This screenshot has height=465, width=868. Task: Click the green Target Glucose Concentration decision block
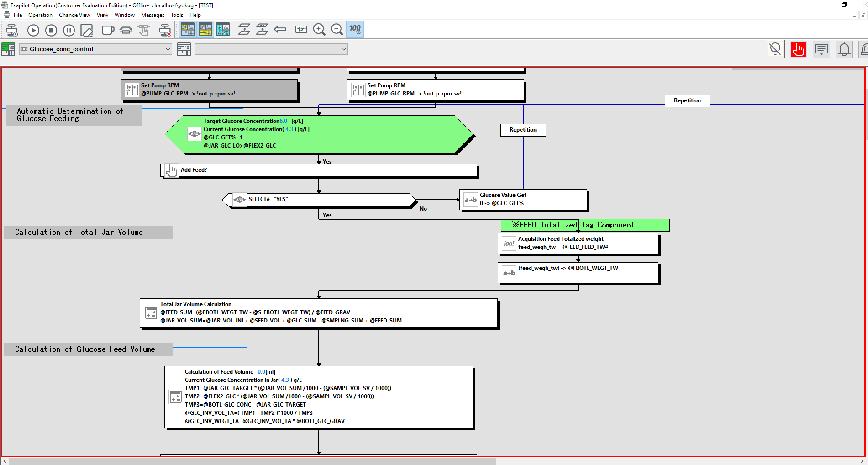[319, 134]
